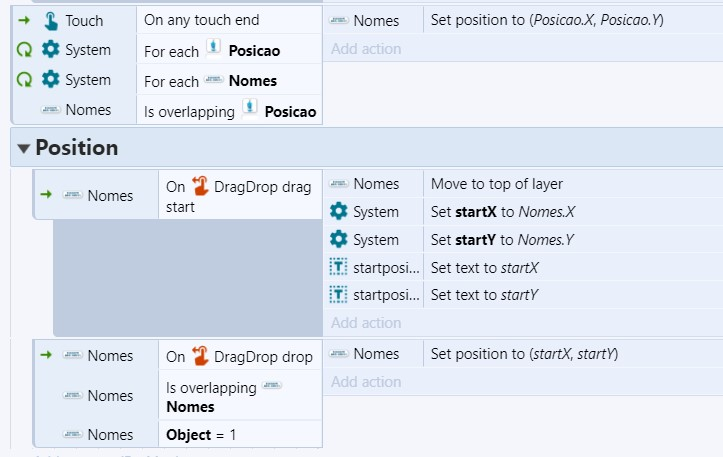This screenshot has height=457, width=723.
Task: Click the Touch object hand icon
Action: pyautogui.click(x=51, y=21)
